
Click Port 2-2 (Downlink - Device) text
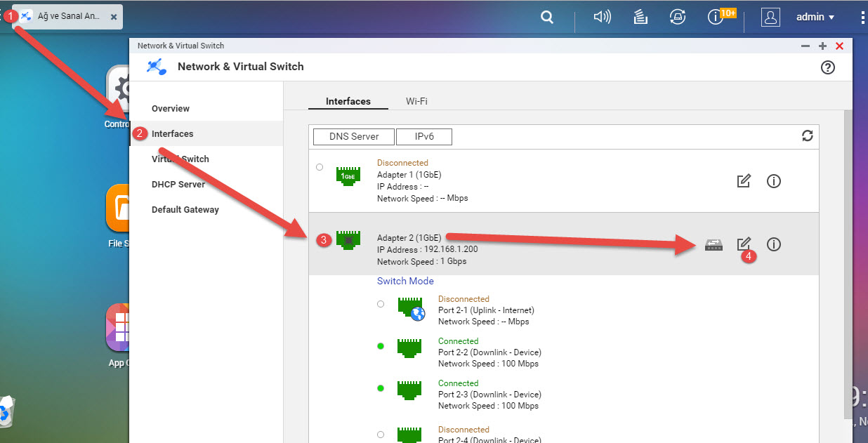489,352
